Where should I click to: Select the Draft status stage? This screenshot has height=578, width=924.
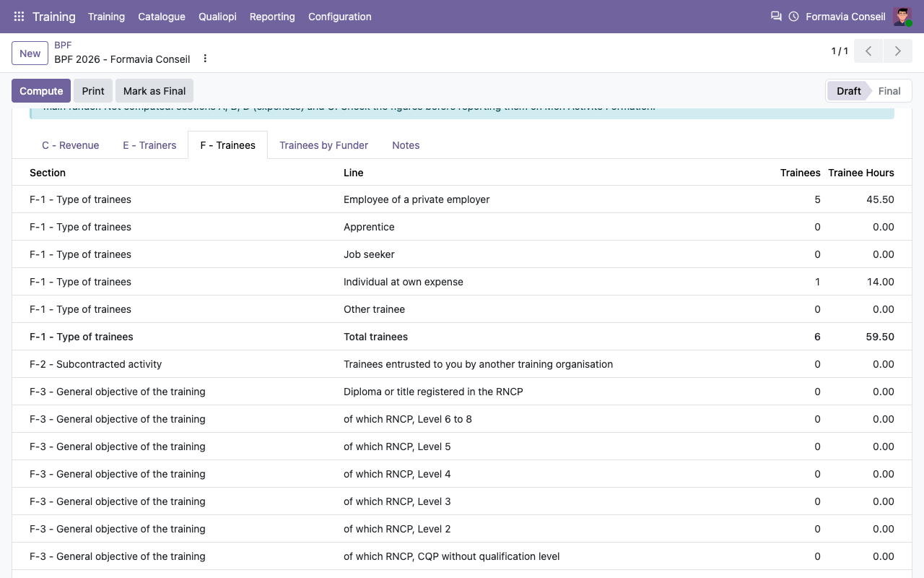pos(848,91)
